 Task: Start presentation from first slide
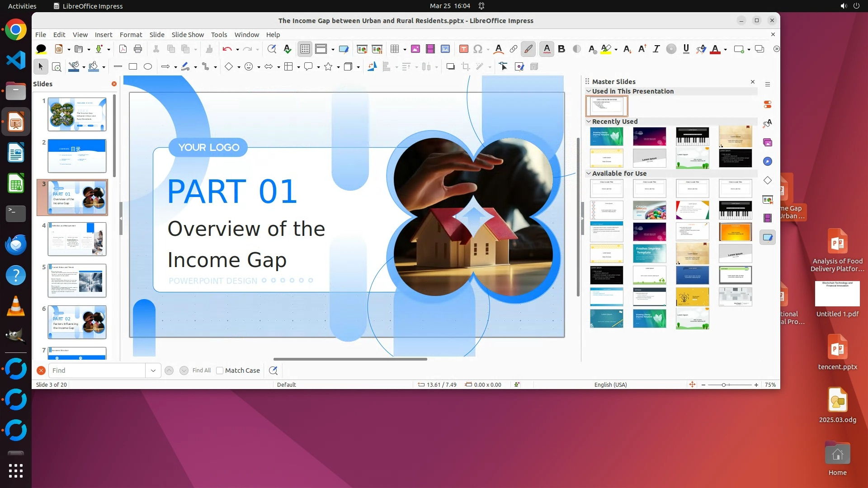click(x=362, y=49)
